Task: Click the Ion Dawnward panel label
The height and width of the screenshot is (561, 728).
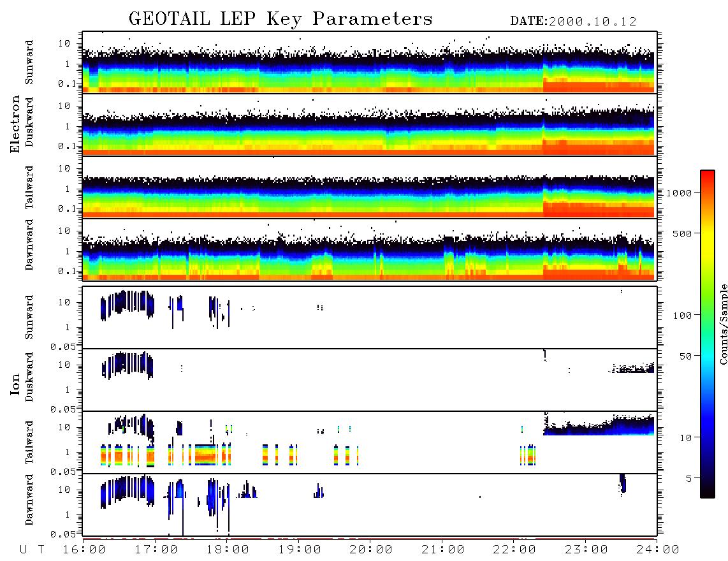Action: click(x=29, y=500)
